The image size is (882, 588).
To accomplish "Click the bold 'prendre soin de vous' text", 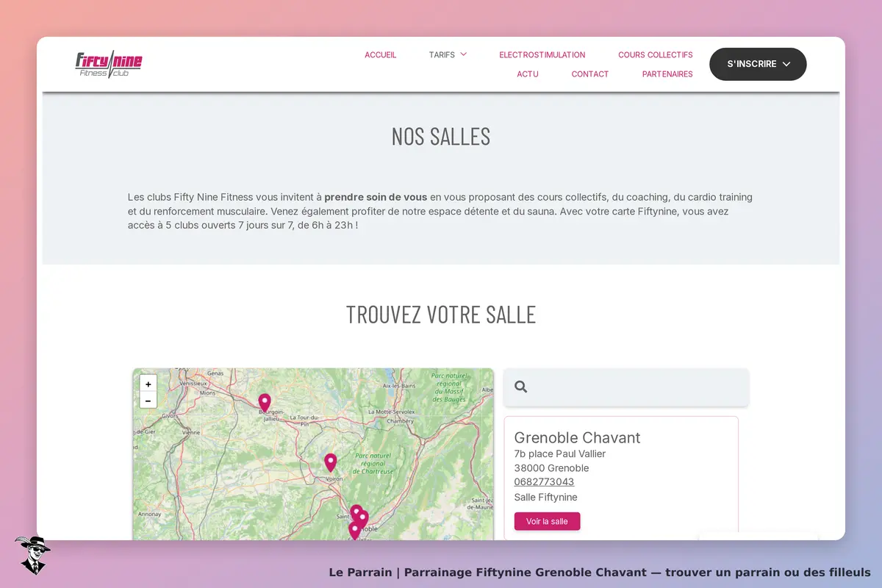I will pyautogui.click(x=376, y=197).
